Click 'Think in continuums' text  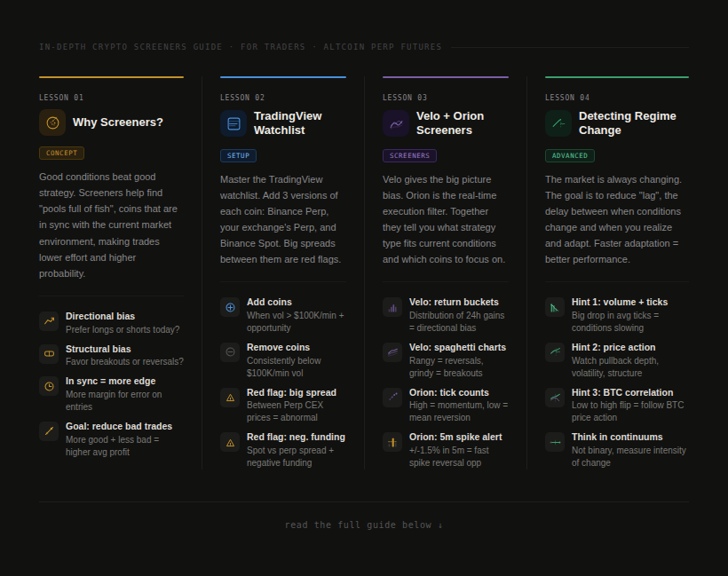point(617,438)
